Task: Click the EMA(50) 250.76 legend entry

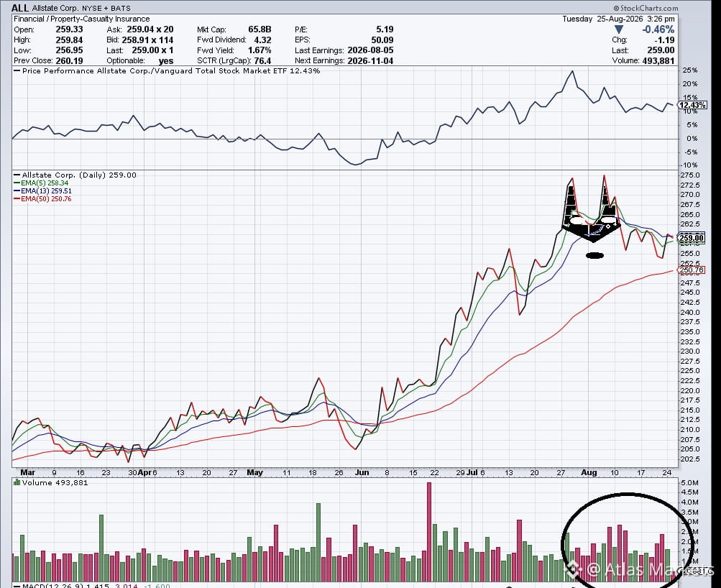Action: (x=42, y=198)
